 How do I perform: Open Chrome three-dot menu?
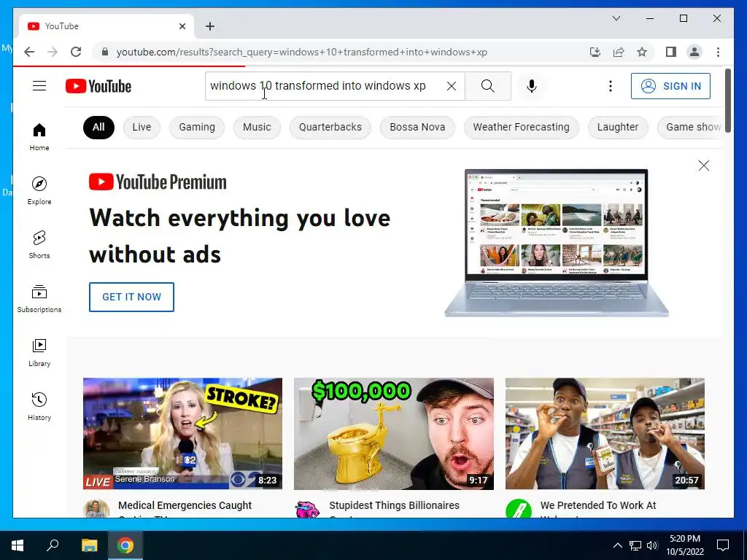[718, 52]
